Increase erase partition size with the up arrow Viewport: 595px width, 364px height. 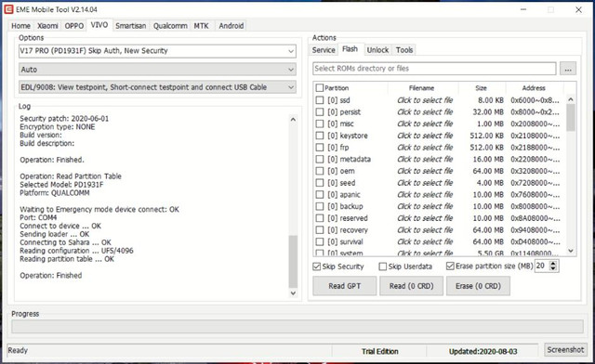point(553,263)
